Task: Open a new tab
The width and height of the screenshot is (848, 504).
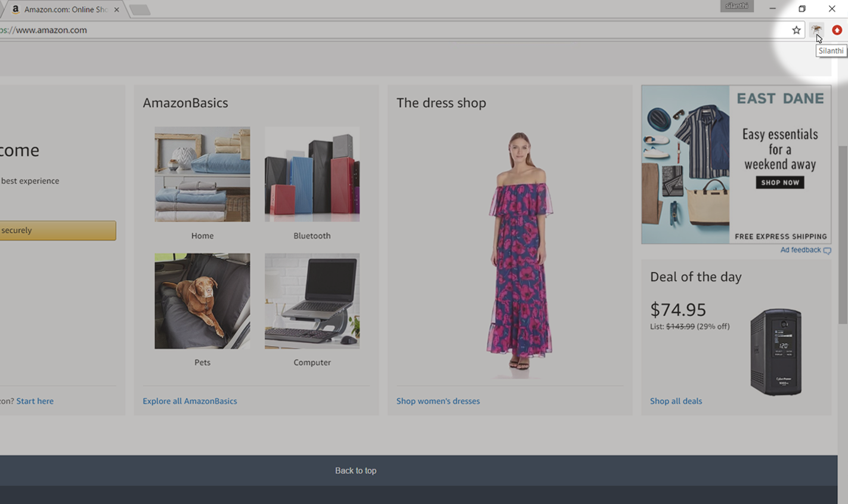Action: 140,10
